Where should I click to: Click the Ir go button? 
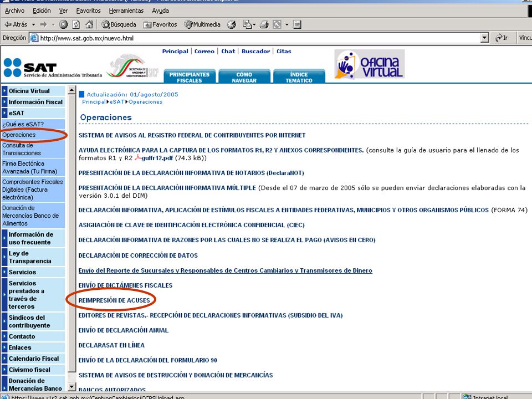(502, 38)
